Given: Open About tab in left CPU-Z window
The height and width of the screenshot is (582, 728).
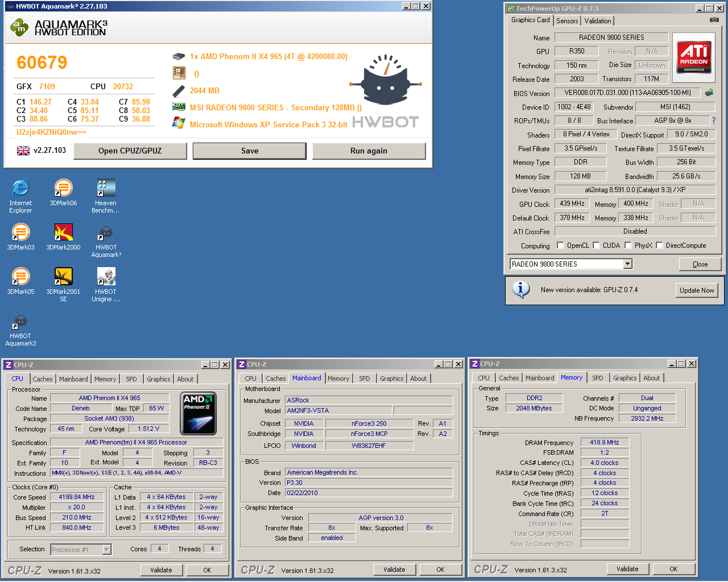Looking at the screenshot, I should tap(185, 379).
